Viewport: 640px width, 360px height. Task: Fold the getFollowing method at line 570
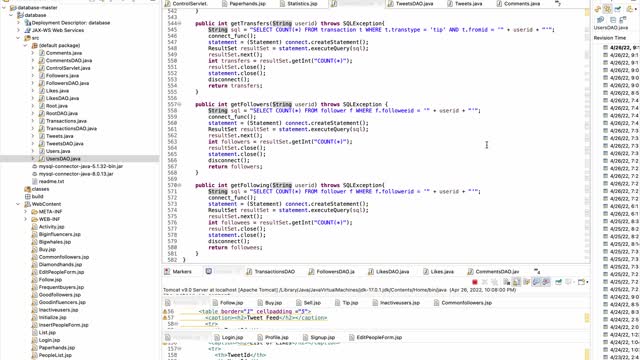pyautogui.click(x=180, y=185)
